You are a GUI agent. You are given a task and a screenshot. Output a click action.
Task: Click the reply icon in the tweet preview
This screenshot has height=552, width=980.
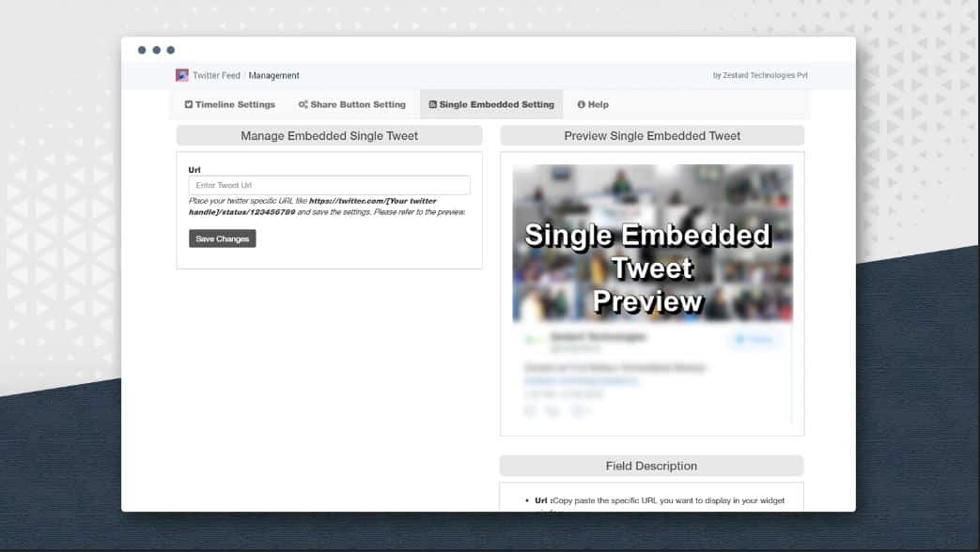pyautogui.click(x=529, y=409)
